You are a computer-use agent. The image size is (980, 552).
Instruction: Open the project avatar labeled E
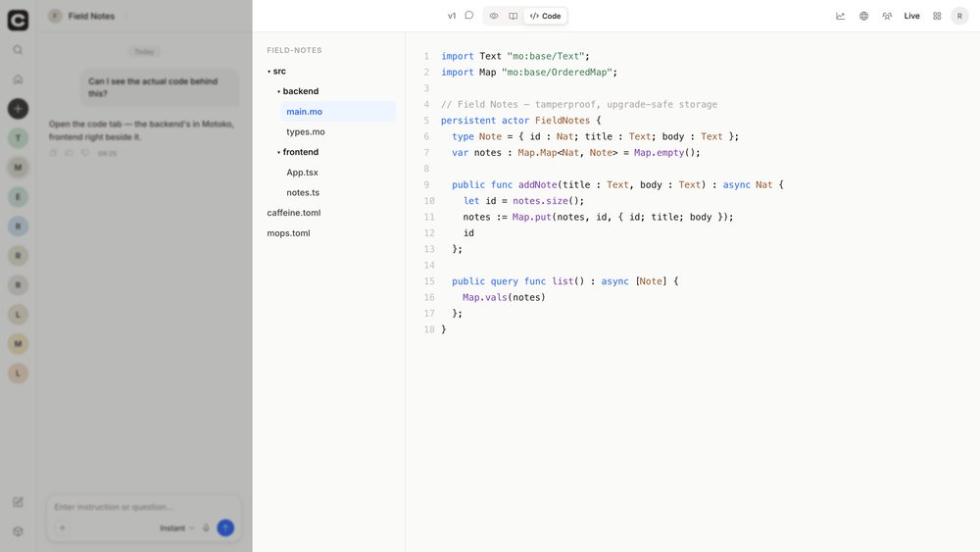pos(18,197)
